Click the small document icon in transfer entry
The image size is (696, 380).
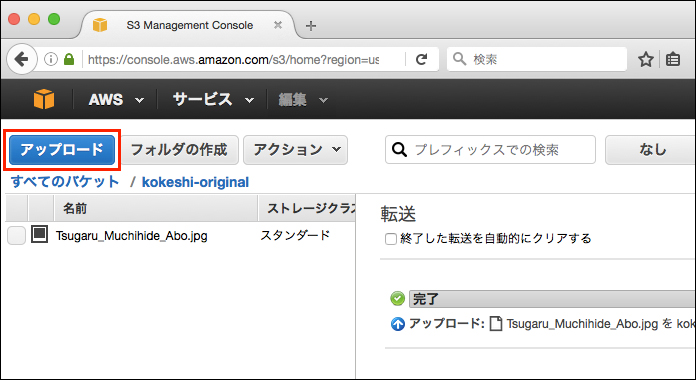point(496,324)
